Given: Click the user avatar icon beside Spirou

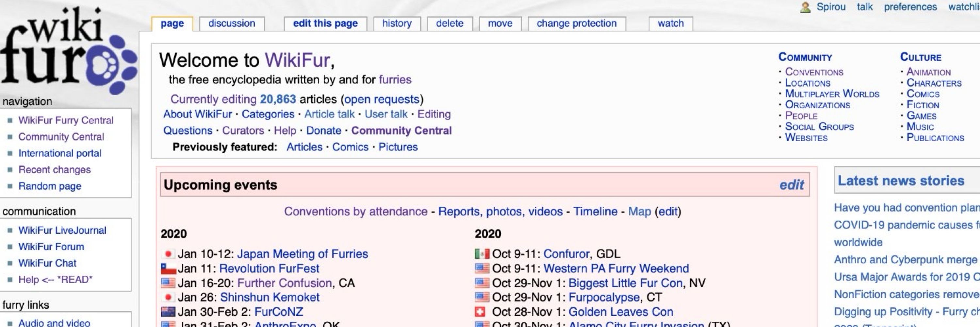Looking at the screenshot, I should 805,7.
